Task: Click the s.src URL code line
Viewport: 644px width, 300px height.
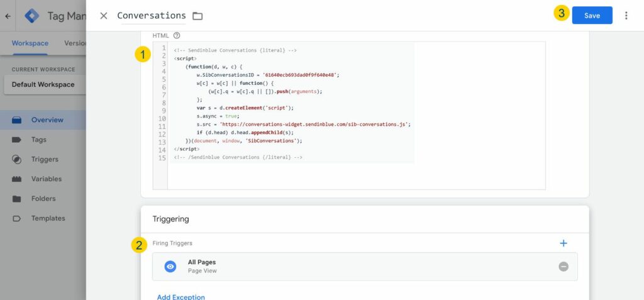Action: (304, 124)
